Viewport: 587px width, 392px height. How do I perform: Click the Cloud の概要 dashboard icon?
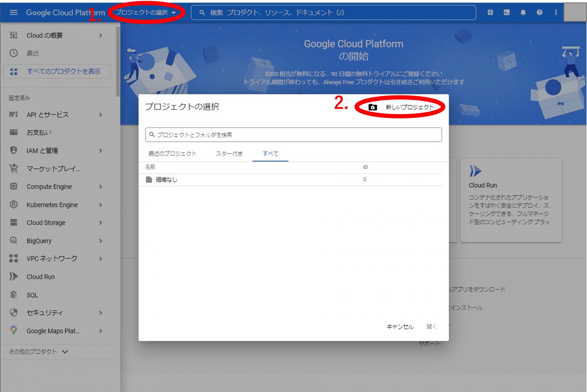(x=14, y=35)
